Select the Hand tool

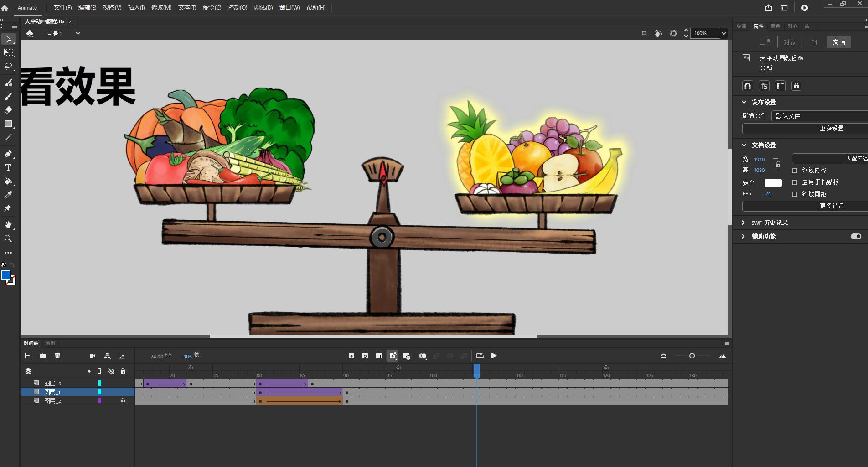click(8, 225)
